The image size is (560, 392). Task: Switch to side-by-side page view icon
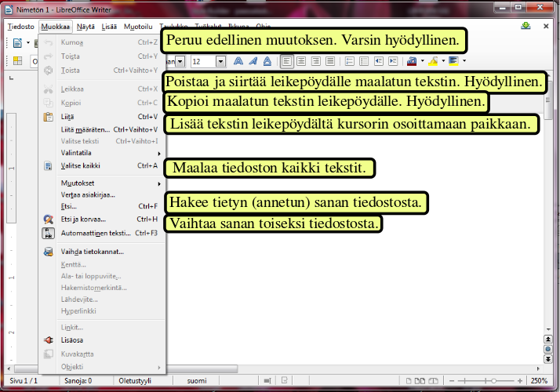click(x=420, y=381)
